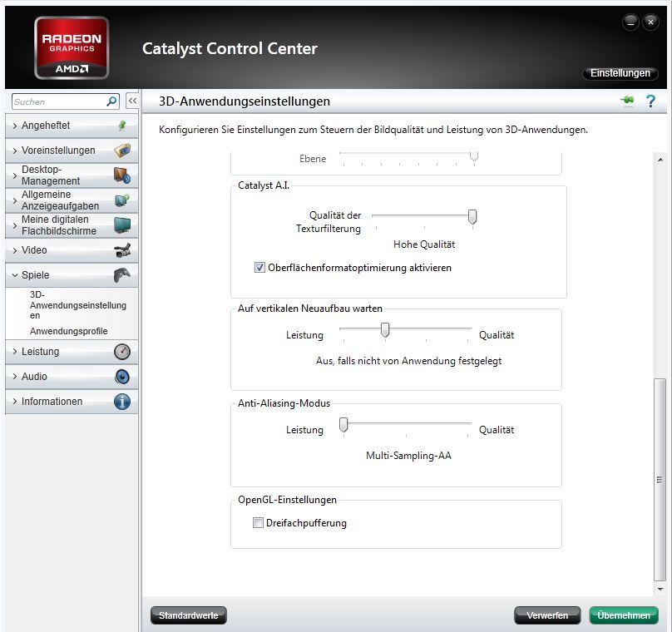672x632 pixels.
Task: Expand the Desktop-Management chevron
Action: coord(15,175)
